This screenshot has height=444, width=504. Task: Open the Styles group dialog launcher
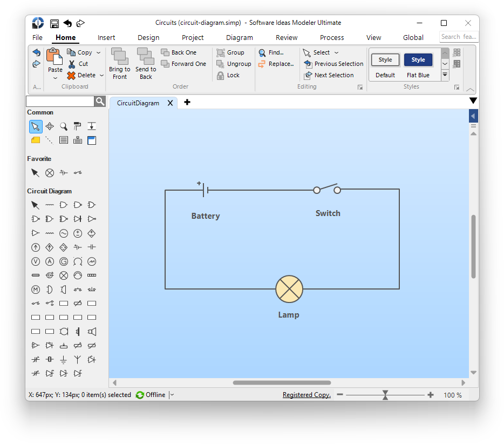[457, 88]
